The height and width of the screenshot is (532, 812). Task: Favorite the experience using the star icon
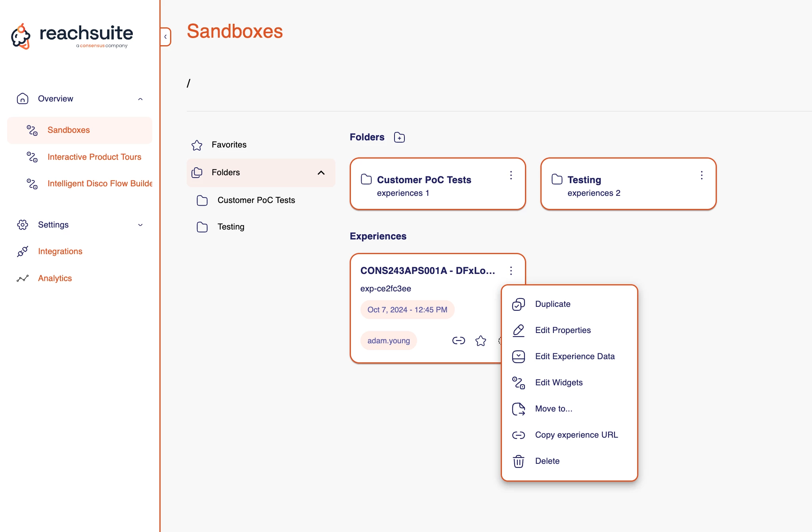[481, 341]
